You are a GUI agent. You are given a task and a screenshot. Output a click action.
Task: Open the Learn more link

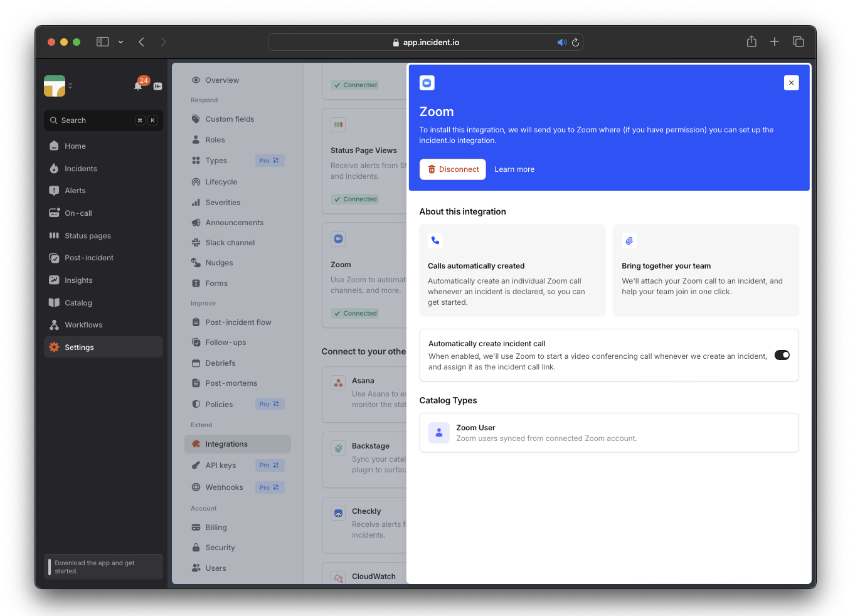[x=514, y=169]
